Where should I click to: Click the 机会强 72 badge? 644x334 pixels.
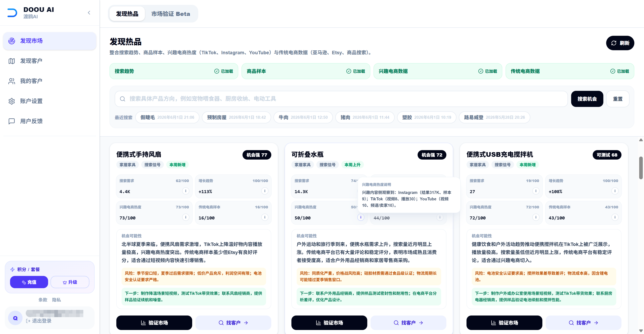tap(432, 155)
